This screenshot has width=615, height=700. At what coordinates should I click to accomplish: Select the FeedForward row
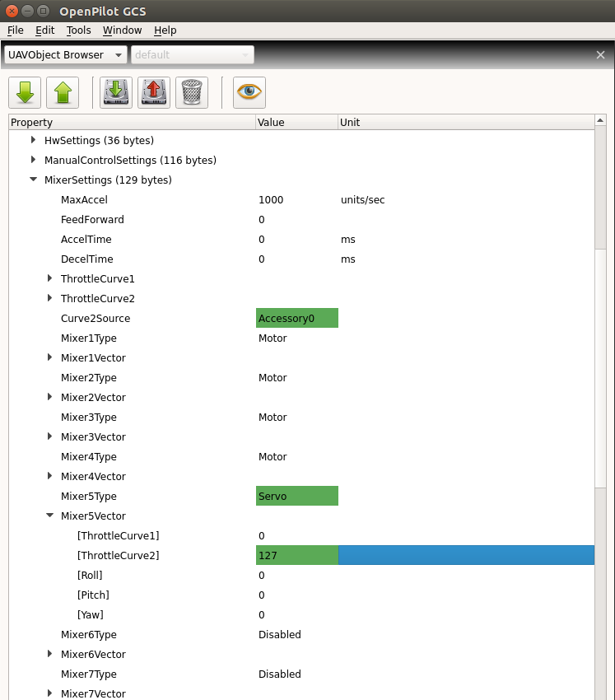pyautogui.click(x=301, y=219)
